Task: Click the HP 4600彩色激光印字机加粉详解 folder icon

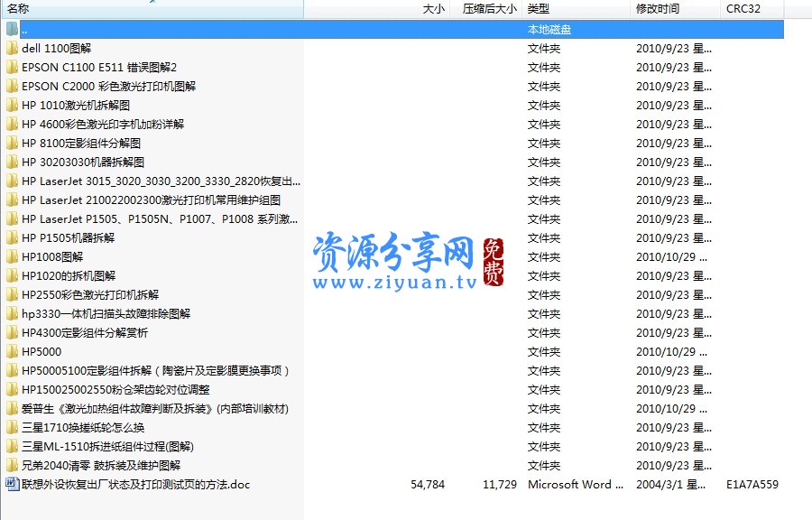Action: point(12,124)
